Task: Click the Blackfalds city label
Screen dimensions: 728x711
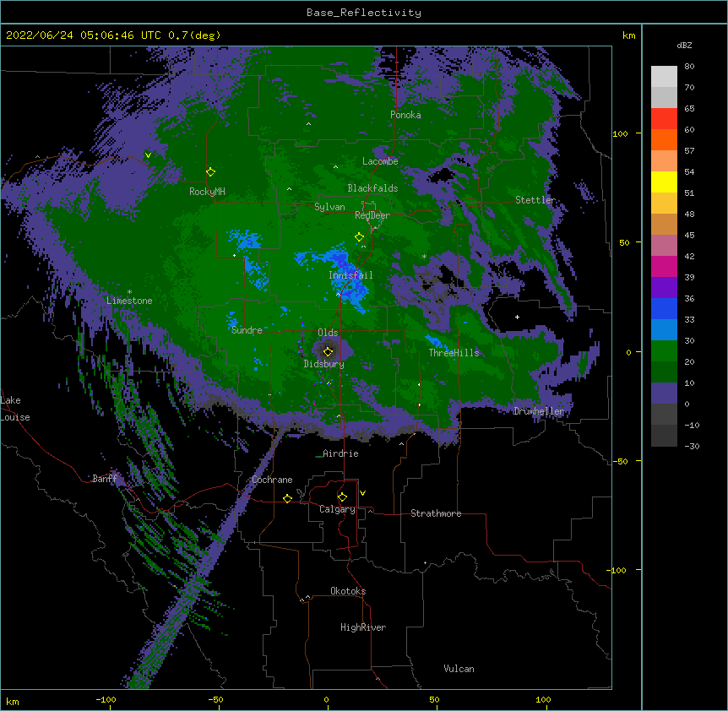Action: pos(372,188)
